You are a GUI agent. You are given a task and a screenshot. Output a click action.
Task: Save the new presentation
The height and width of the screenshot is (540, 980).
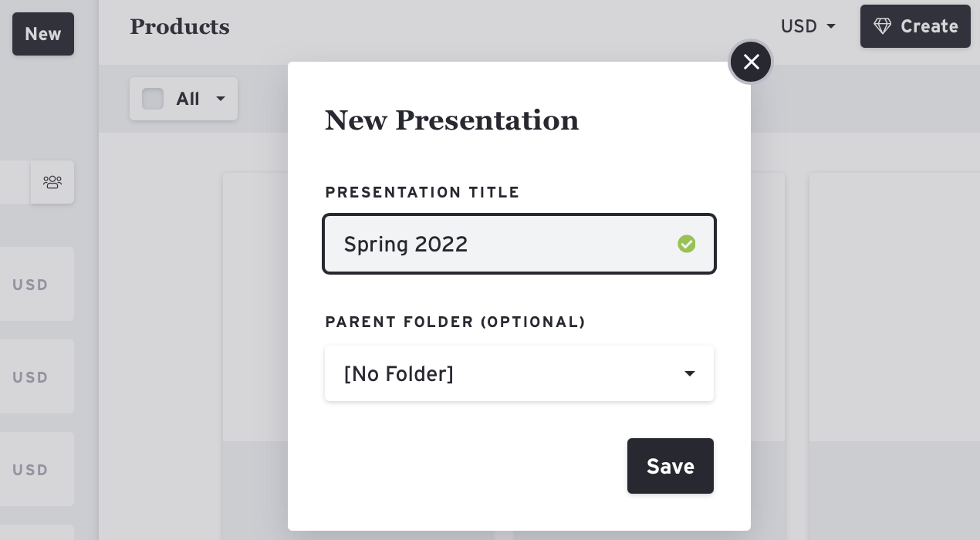[670, 466]
